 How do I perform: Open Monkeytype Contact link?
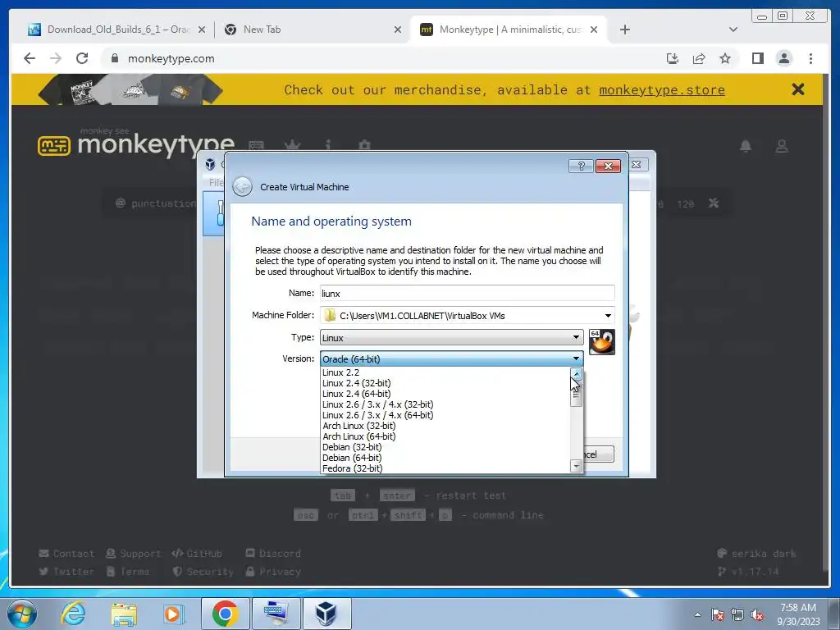pyautogui.click(x=66, y=554)
